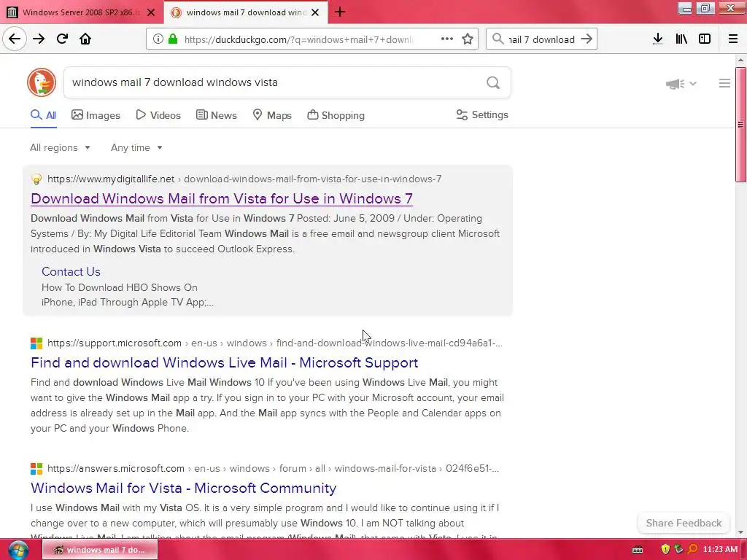Viewport: 747px width, 560px height.
Task: Click the tray magnifier icon
Action: [x=693, y=550]
